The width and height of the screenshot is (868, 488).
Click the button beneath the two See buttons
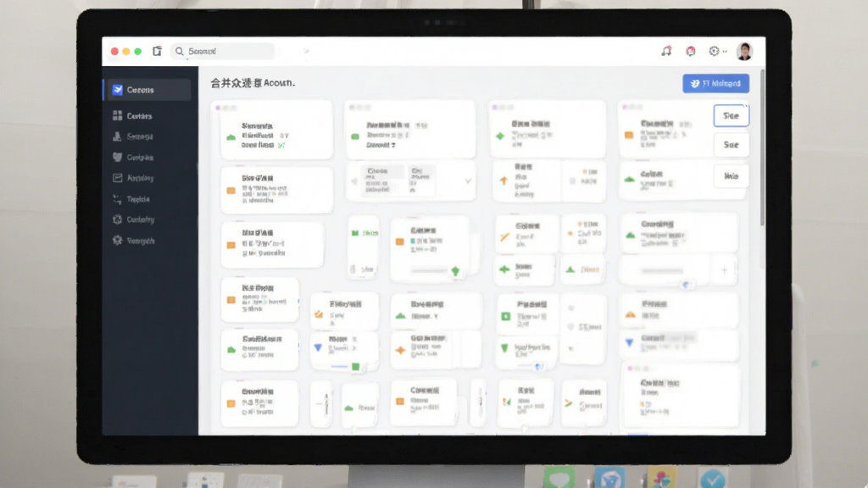[731, 176]
